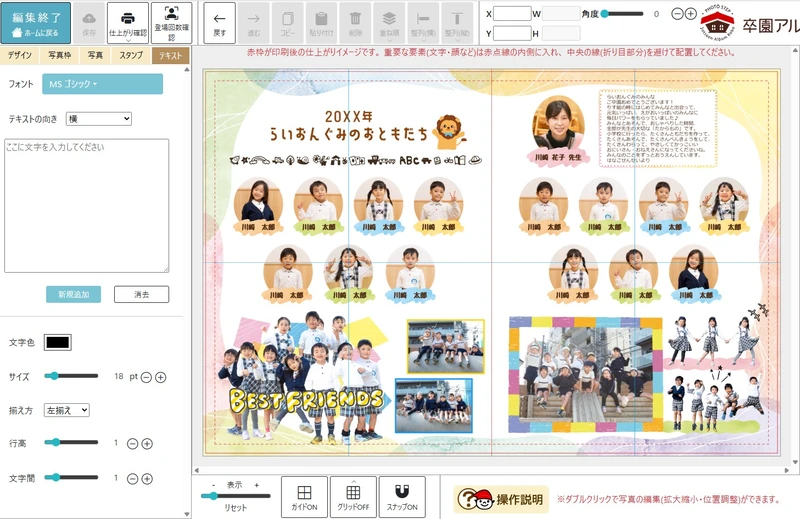Decrease 文字間 spacing with minus

tap(133, 479)
